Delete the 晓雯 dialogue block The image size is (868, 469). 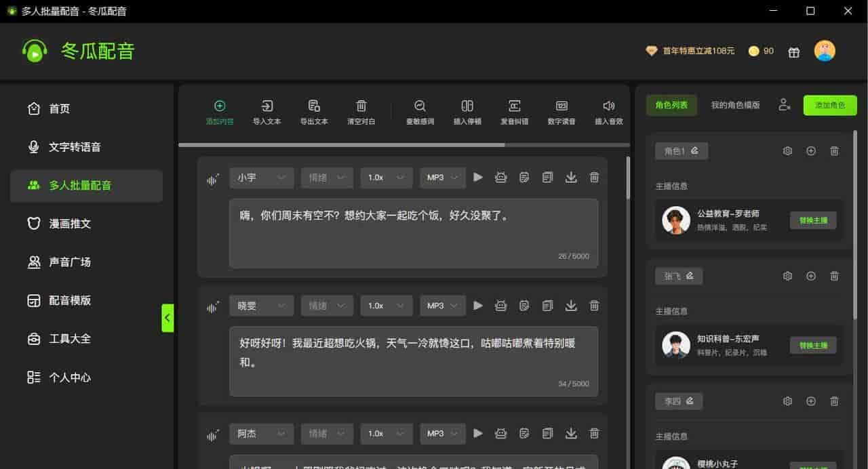pos(594,306)
